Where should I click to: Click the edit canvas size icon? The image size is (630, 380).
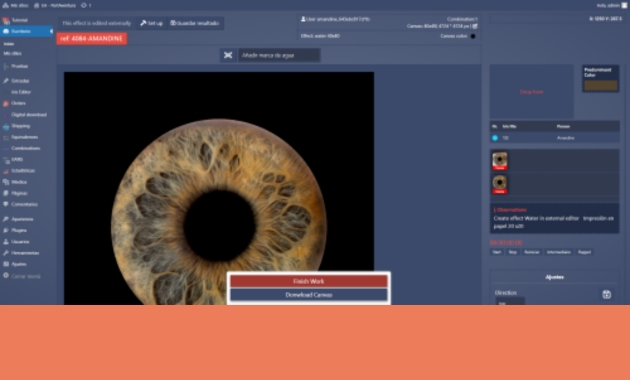[x=475, y=27]
